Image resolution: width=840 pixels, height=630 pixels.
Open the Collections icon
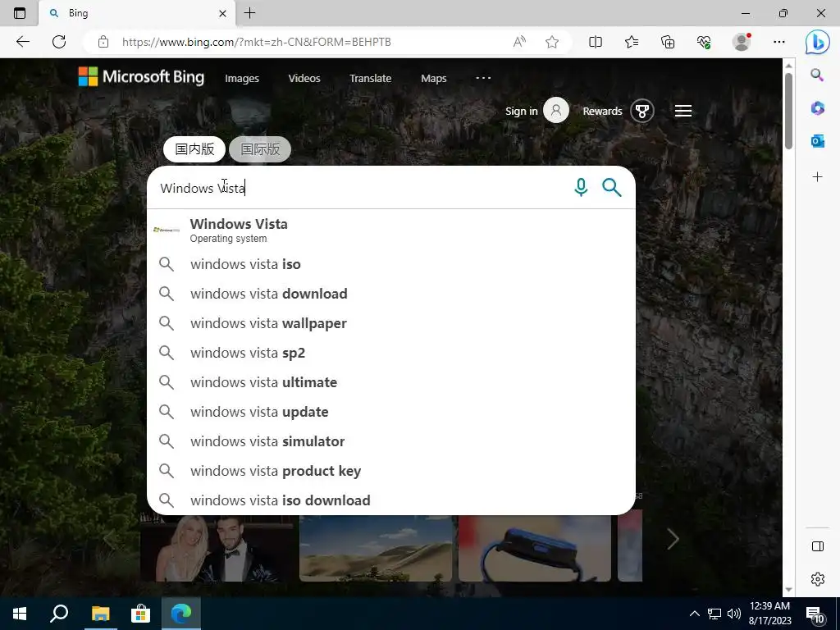coord(668,42)
